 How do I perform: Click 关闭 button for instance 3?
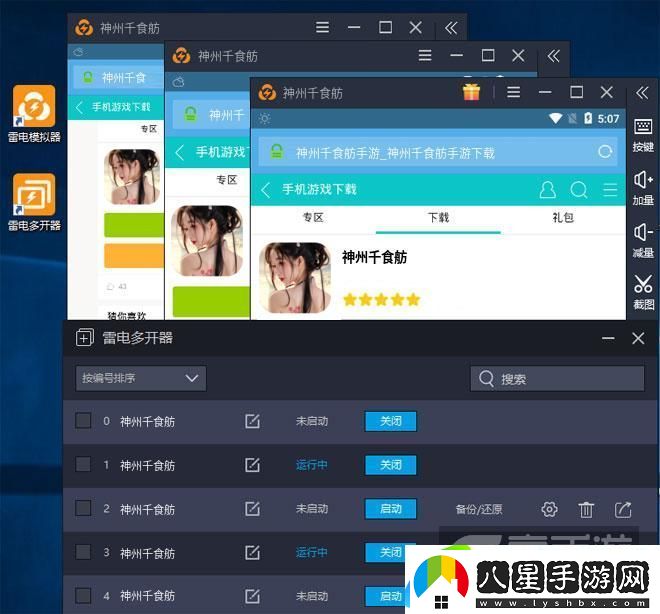coord(386,552)
